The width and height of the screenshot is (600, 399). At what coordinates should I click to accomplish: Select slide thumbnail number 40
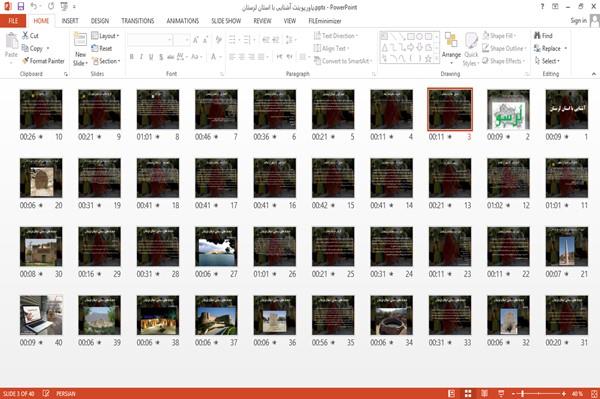(41, 315)
